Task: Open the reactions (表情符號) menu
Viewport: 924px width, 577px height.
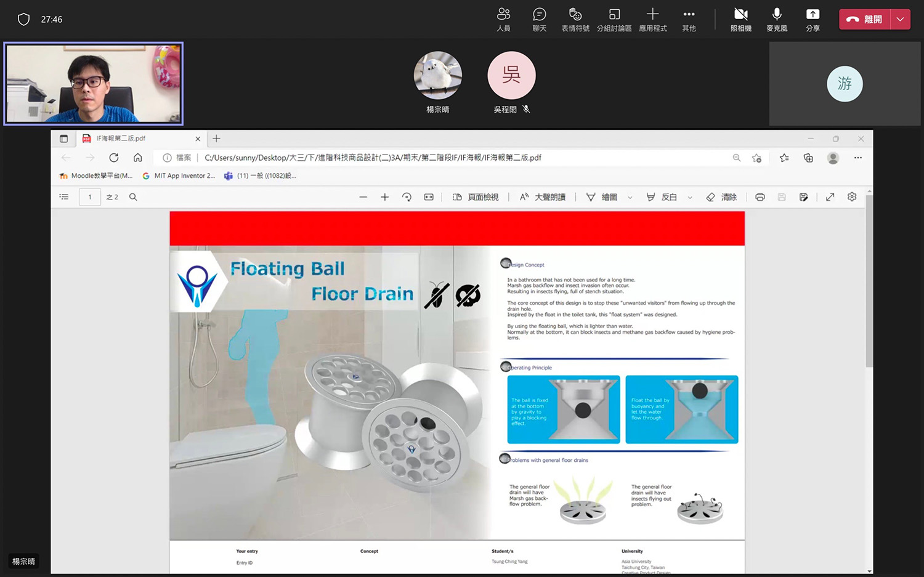Action: click(575, 19)
